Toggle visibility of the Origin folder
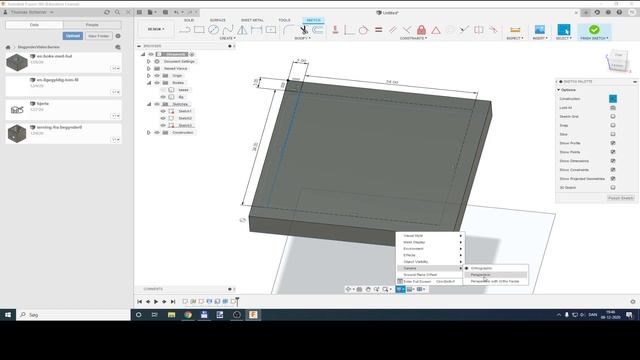 [157, 76]
